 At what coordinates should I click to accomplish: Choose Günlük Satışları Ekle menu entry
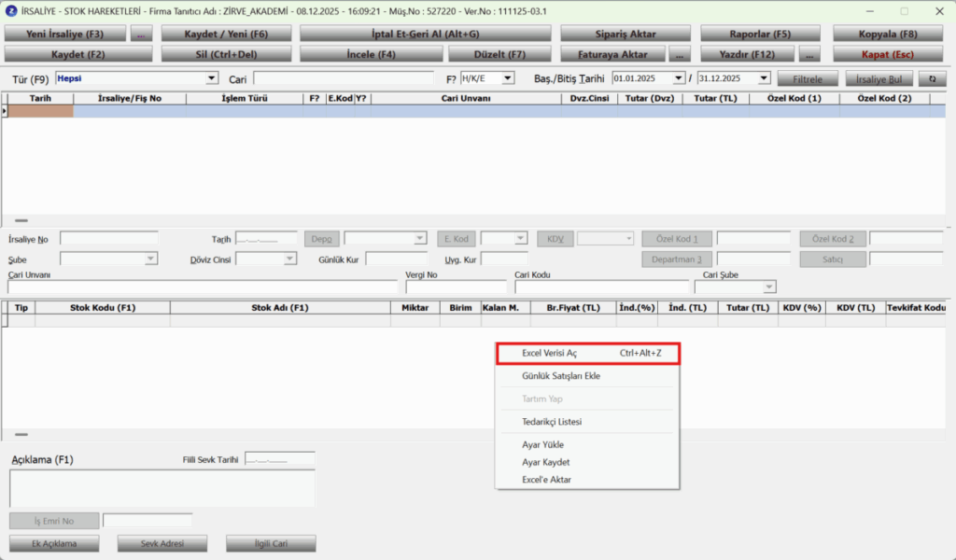click(x=588, y=376)
